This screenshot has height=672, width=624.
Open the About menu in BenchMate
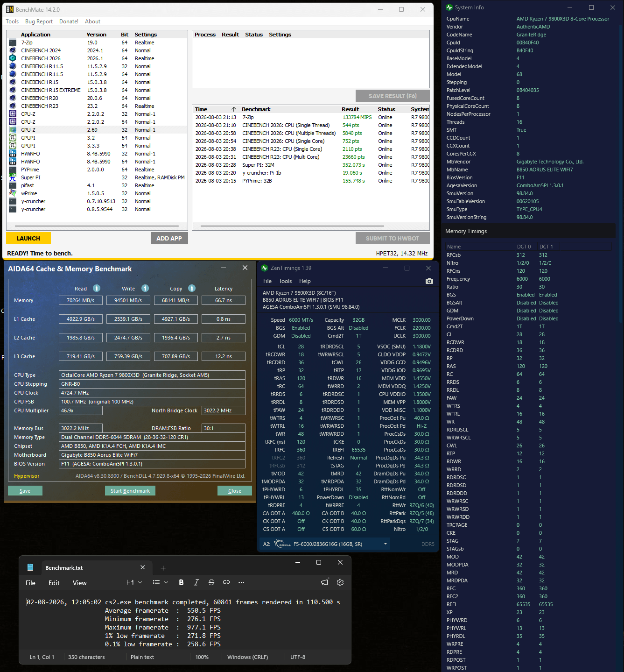pyautogui.click(x=92, y=21)
